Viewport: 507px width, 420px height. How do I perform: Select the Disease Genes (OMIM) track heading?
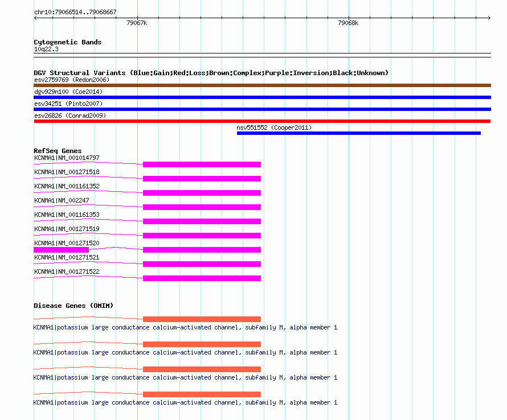pos(73,306)
